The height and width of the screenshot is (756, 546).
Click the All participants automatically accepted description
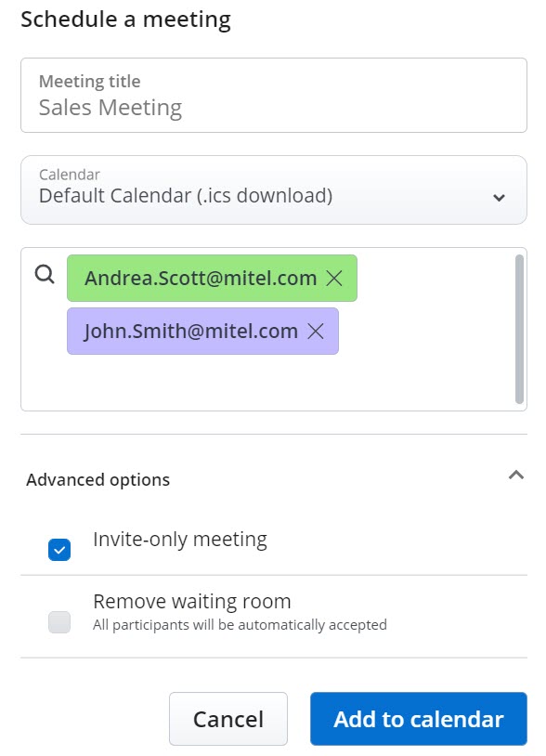click(240, 625)
